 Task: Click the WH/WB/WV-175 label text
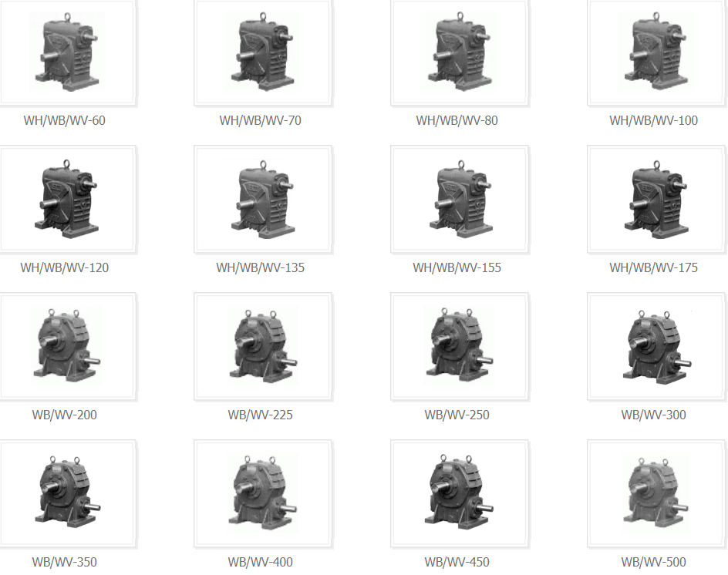[x=654, y=267]
